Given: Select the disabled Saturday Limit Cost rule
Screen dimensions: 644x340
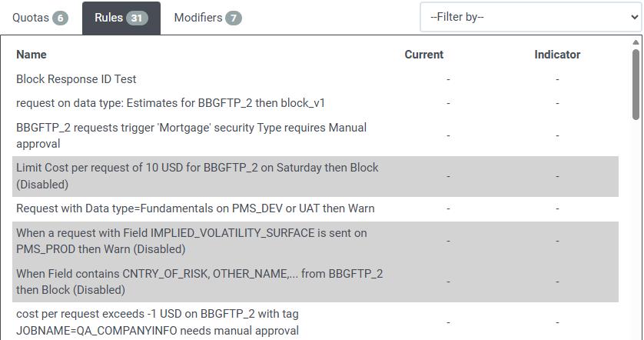Looking at the screenshot, I should 198,175.
